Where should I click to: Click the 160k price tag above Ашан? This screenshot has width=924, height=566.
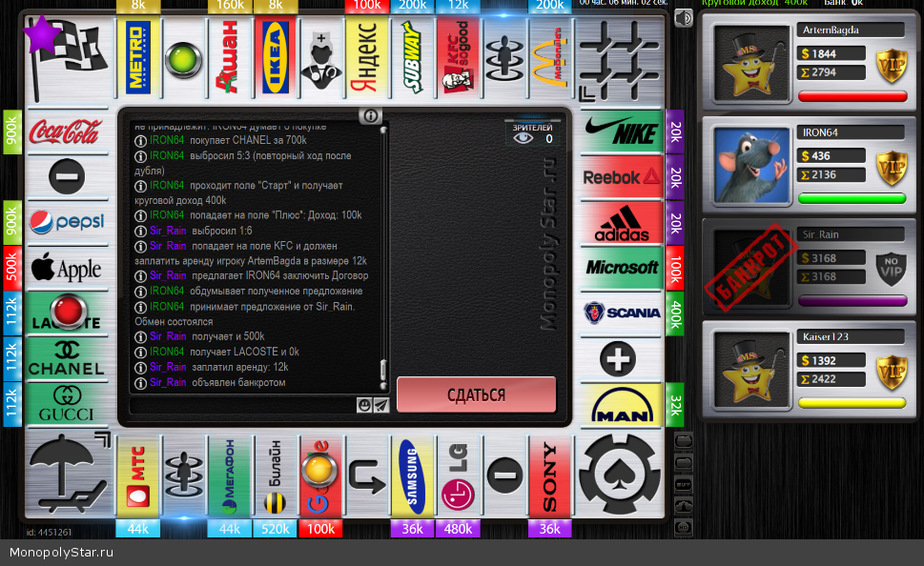coord(230,6)
